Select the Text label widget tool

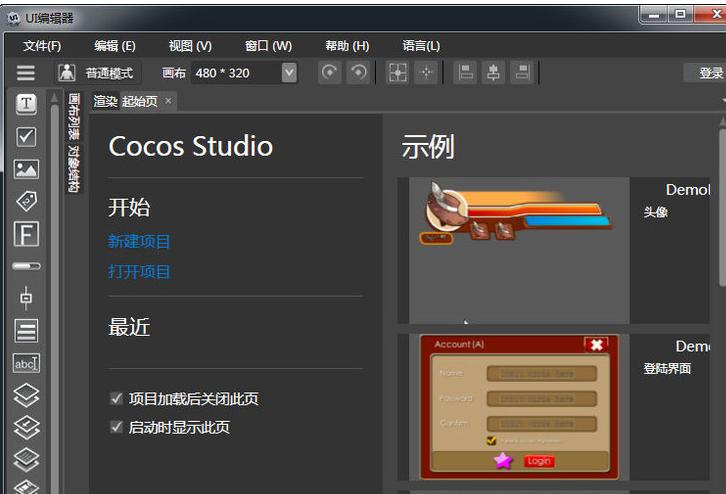(26, 104)
